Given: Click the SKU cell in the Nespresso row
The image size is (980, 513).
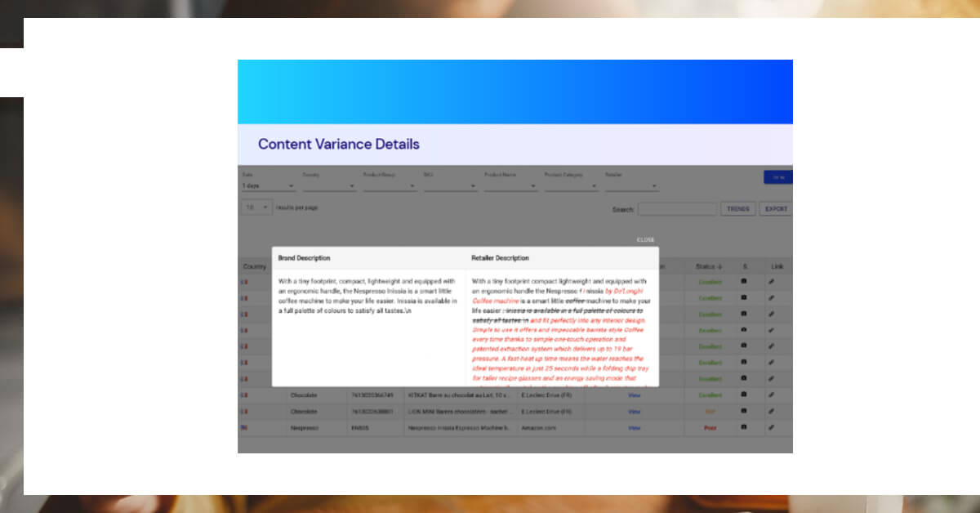Looking at the screenshot, I should pos(360,427).
